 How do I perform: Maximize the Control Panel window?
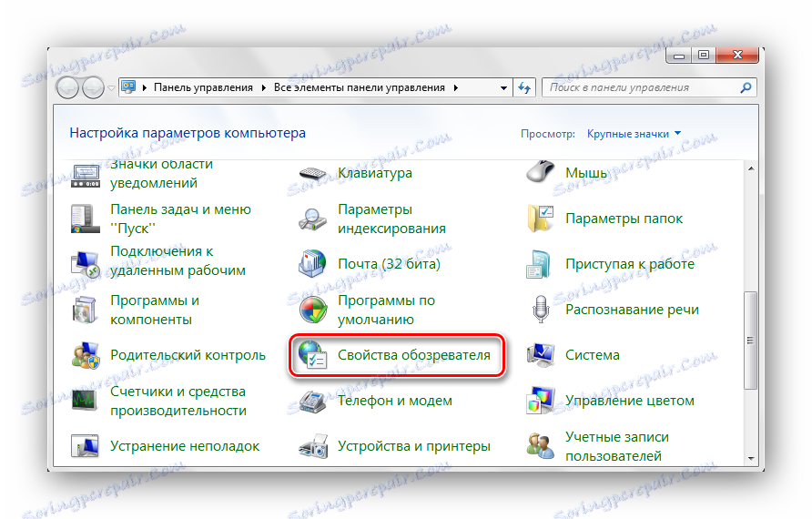coord(704,56)
